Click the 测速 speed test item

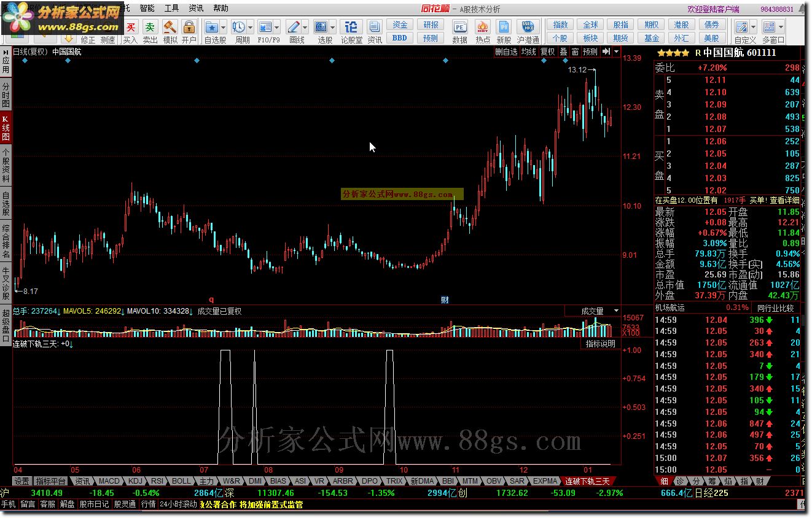(x=107, y=40)
